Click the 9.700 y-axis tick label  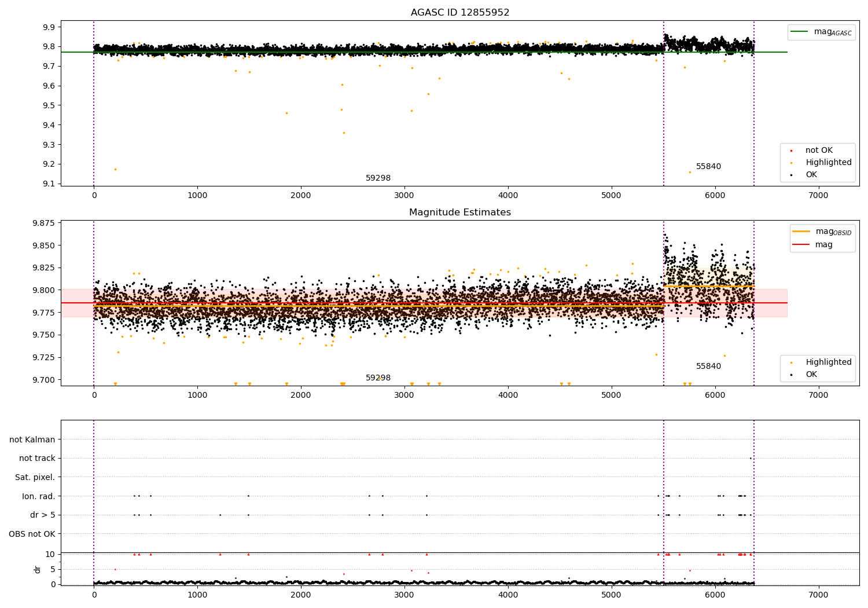coord(45,380)
